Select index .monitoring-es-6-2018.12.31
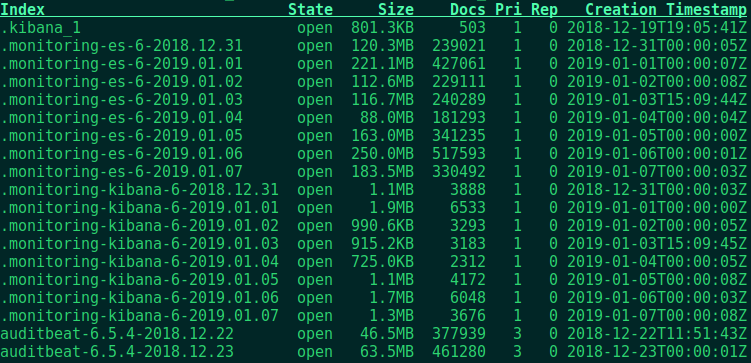751x363 pixels. pos(122,46)
